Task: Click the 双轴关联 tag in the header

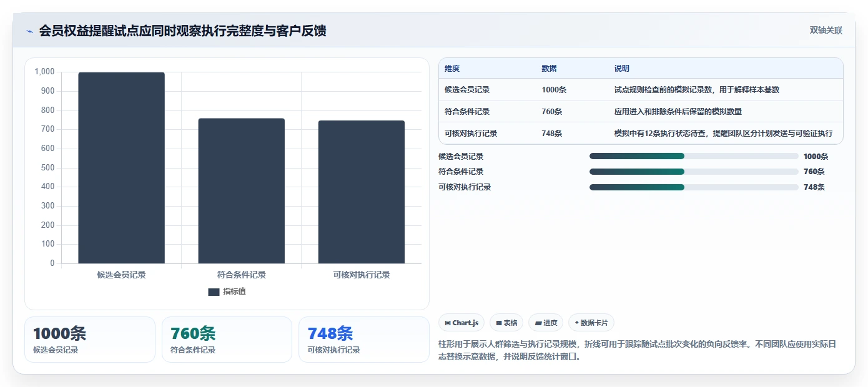Action: click(826, 31)
